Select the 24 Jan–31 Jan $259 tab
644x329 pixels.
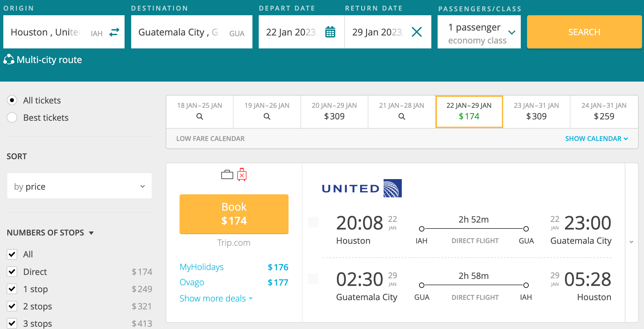tap(604, 112)
